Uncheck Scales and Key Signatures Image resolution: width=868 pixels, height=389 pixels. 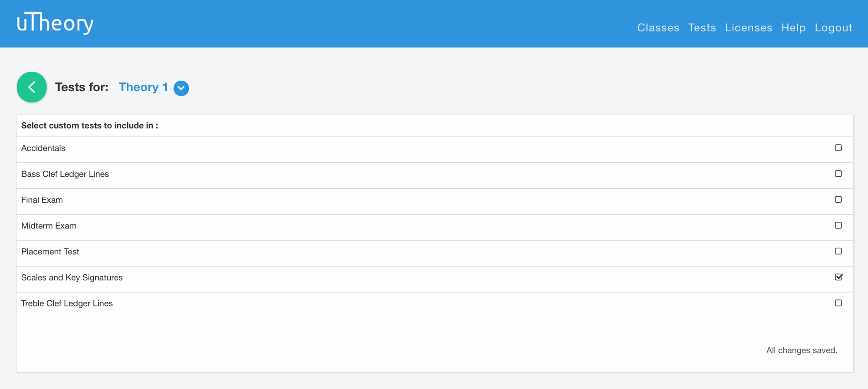838,277
